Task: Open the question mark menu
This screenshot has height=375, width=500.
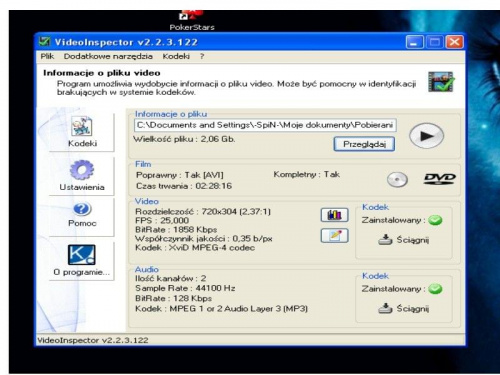Action: [202, 56]
